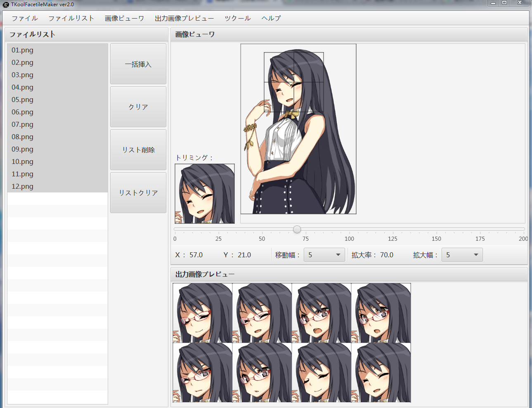Open the ファイルリスト menu

(71, 18)
